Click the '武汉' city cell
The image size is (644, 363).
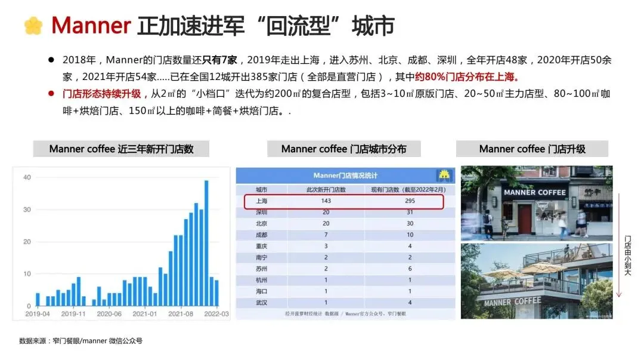tap(261, 303)
